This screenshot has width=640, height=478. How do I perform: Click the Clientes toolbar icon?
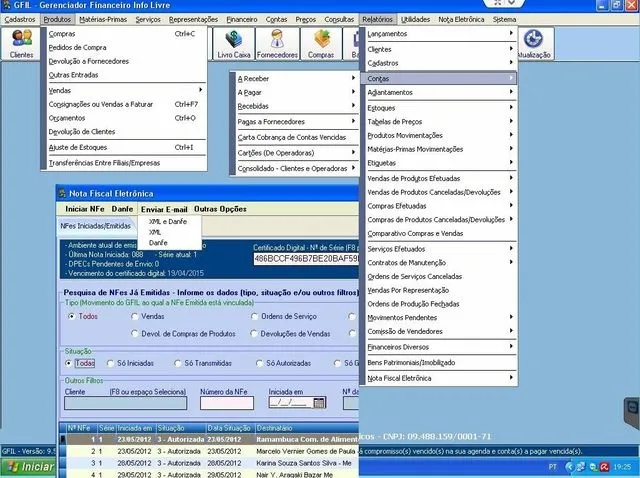pyautogui.click(x=21, y=40)
